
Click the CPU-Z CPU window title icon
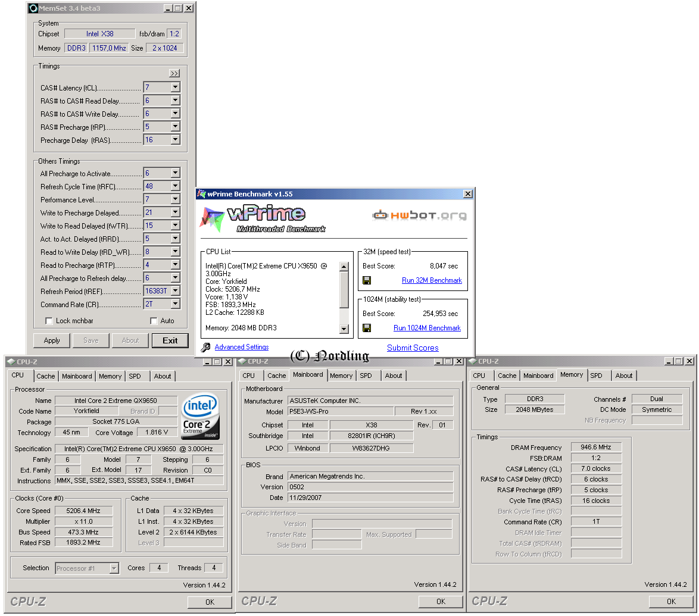[11, 361]
